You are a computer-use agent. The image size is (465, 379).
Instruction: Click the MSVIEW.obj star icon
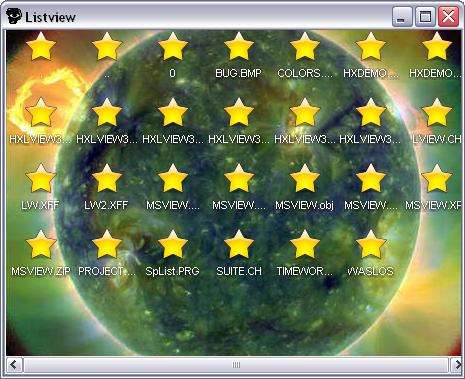[x=305, y=178]
